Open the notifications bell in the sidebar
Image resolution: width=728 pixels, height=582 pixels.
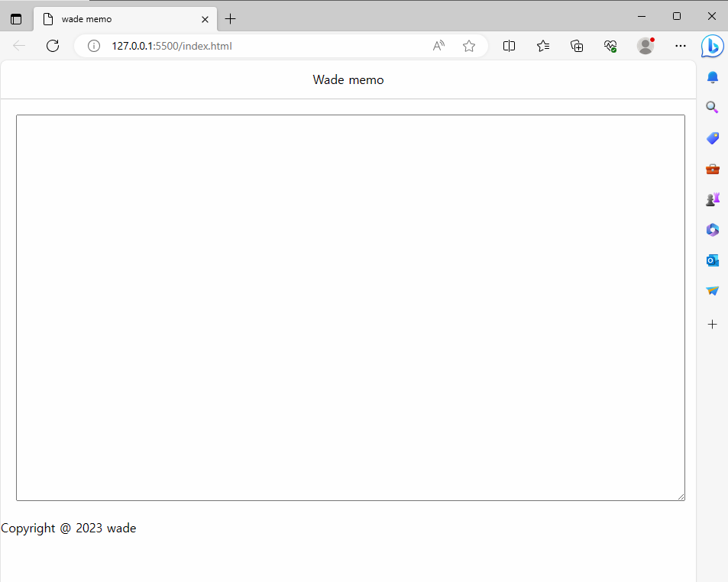click(x=713, y=77)
